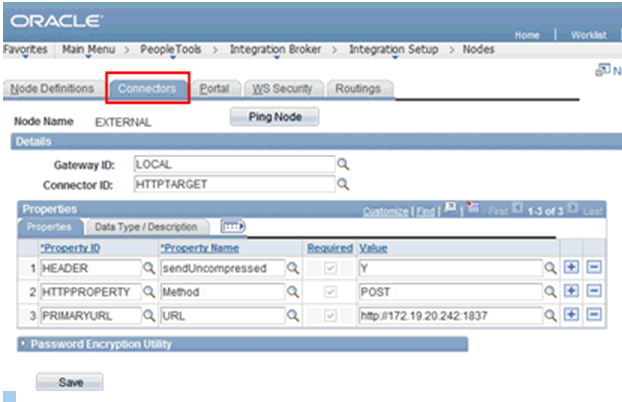The height and width of the screenshot is (402, 622).
Task: Delete the PRIMARYURL property row
Action: 594,315
